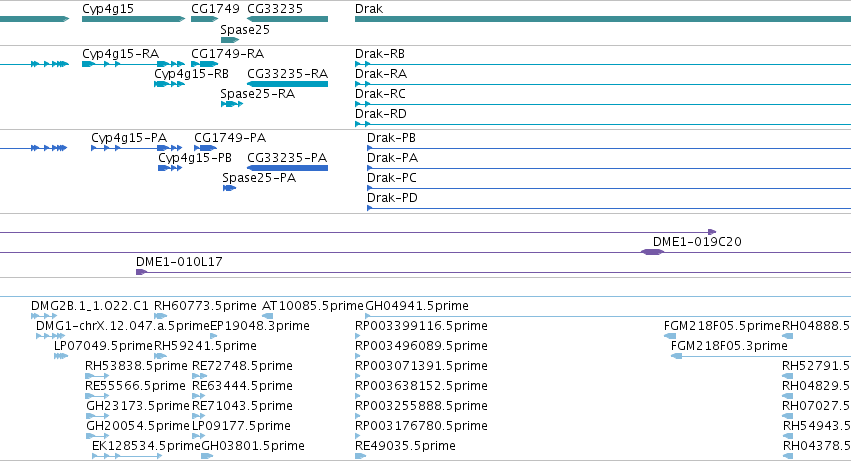Click the purple arrow under DME1-010L17
The width and height of the screenshot is (851, 461).
pyautogui.click(x=141, y=272)
